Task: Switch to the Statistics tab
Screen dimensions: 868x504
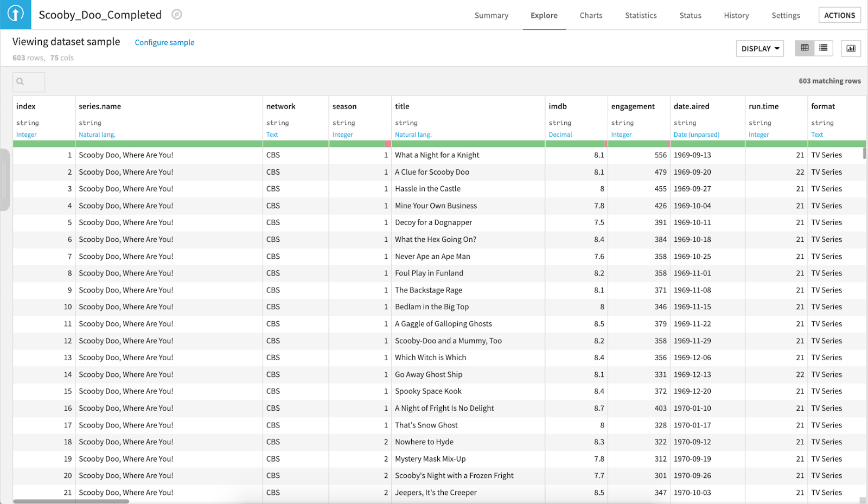Action: pyautogui.click(x=641, y=15)
